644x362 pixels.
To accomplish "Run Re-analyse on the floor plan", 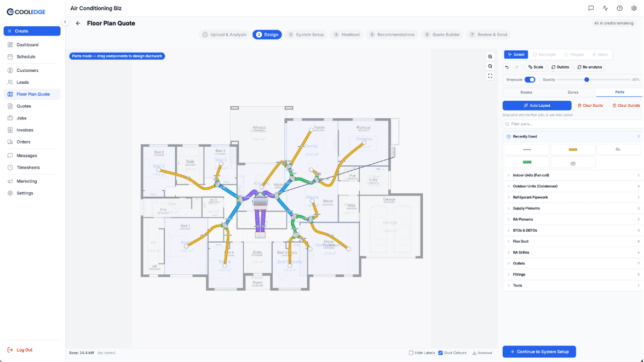I will 590,66.
